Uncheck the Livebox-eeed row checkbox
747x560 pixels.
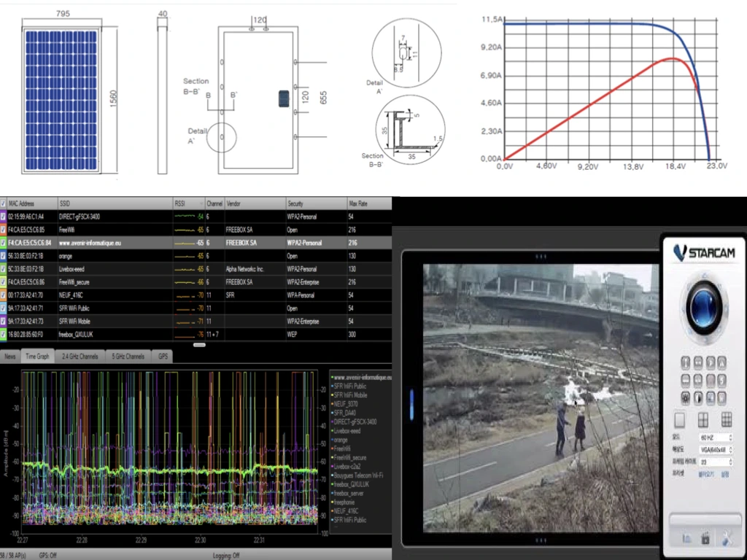pos(3,269)
